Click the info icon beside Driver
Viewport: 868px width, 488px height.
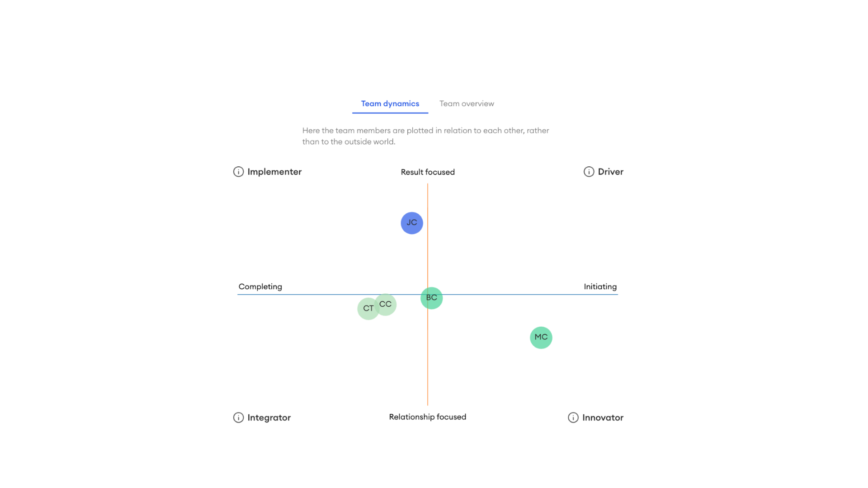click(x=589, y=172)
